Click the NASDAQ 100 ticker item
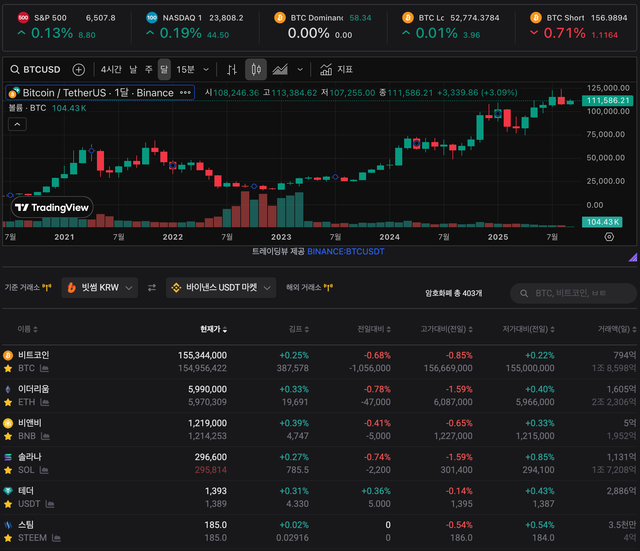The height and width of the screenshot is (551, 640). 195,26
